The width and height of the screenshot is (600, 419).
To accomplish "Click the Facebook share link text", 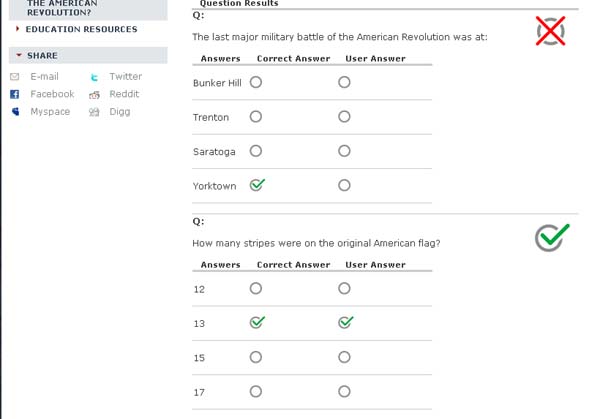I will pos(52,95).
